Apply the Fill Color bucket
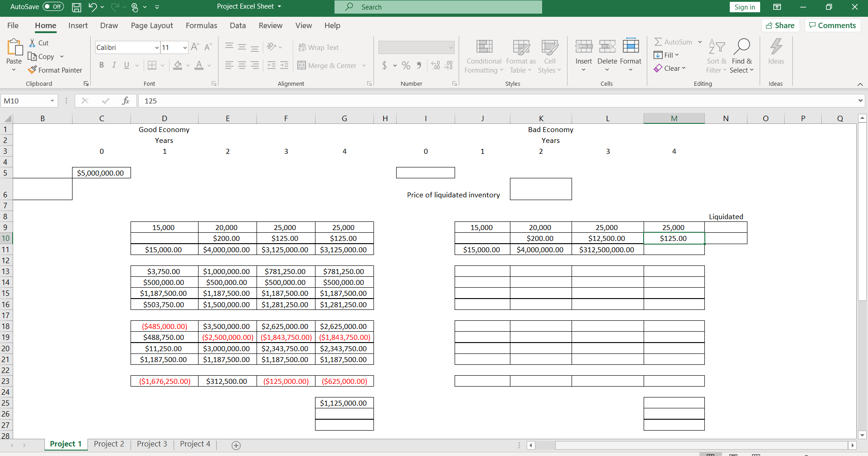This screenshot has height=456, width=868. pyautogui.click(x=178, y=65)
